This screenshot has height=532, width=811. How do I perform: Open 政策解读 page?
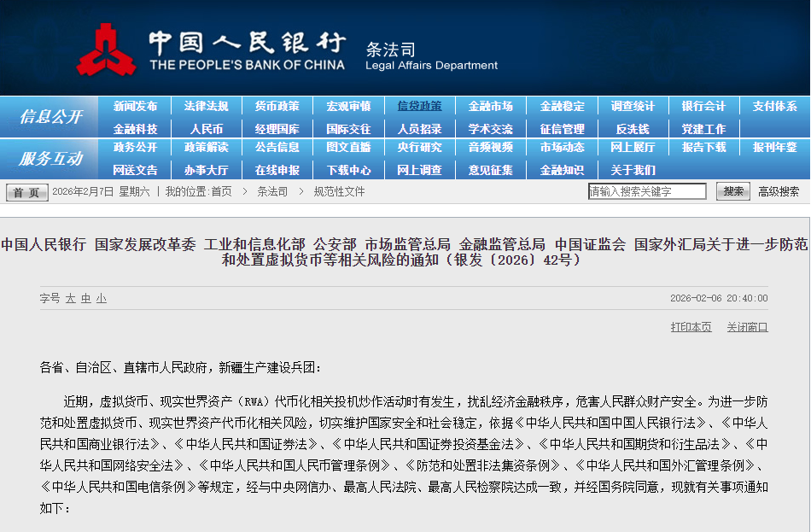pyautogui.click(x=206, y=147)
